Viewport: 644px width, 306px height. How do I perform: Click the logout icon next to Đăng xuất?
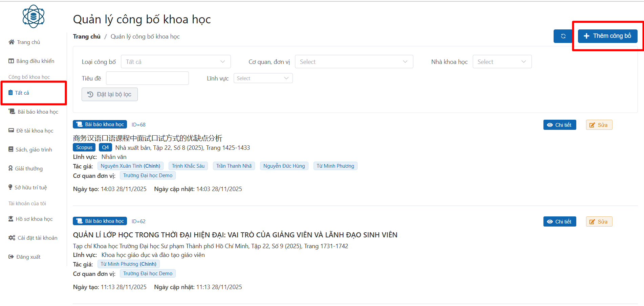pos(10,256)
